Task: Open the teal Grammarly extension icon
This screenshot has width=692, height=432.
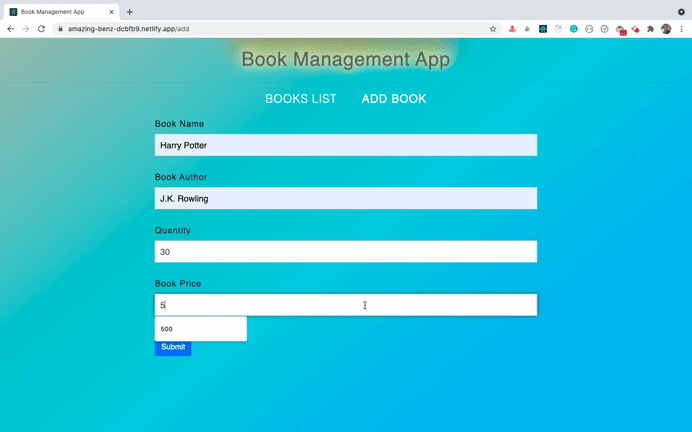Action: coord(574,29)
